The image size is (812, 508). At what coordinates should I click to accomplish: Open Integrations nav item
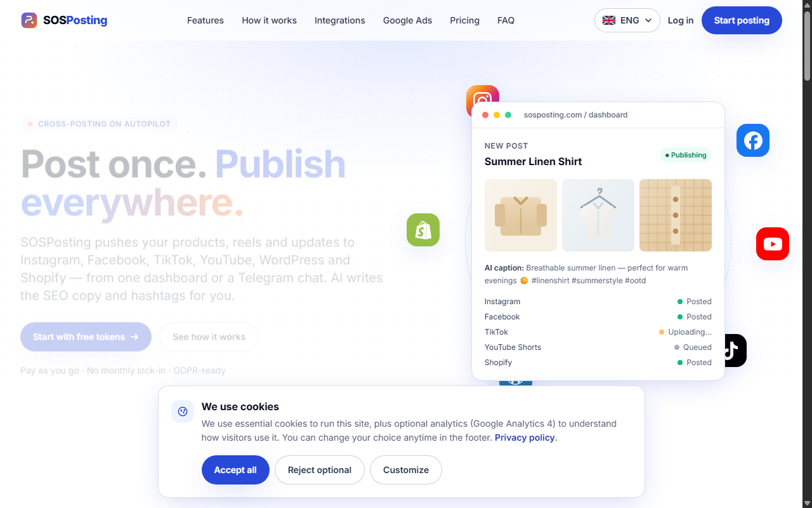point(340,20)
